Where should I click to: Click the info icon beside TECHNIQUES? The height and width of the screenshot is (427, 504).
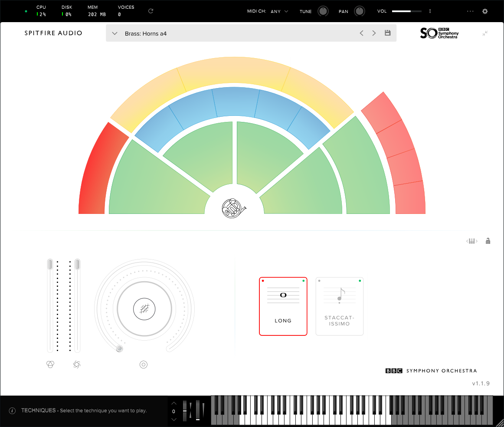12,411
